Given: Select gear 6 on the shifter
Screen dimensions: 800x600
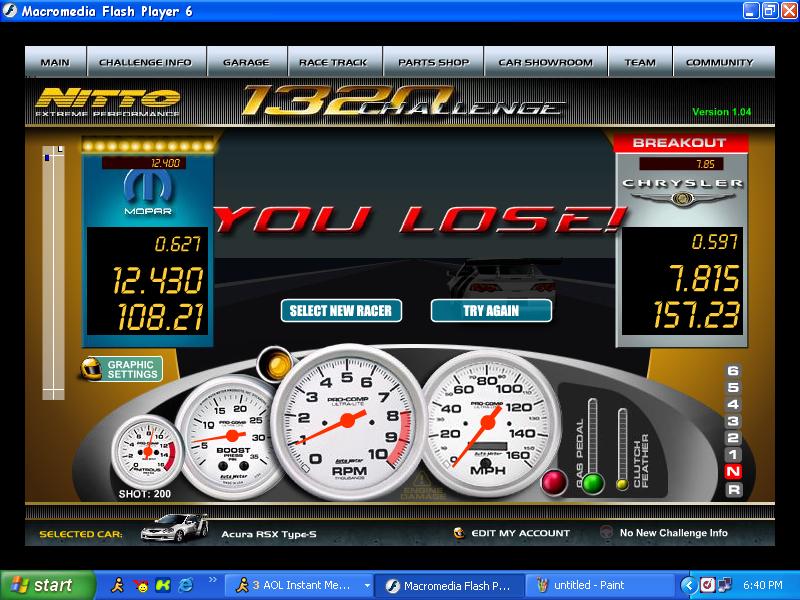Looking at the screenshot, I should (733, 371).
